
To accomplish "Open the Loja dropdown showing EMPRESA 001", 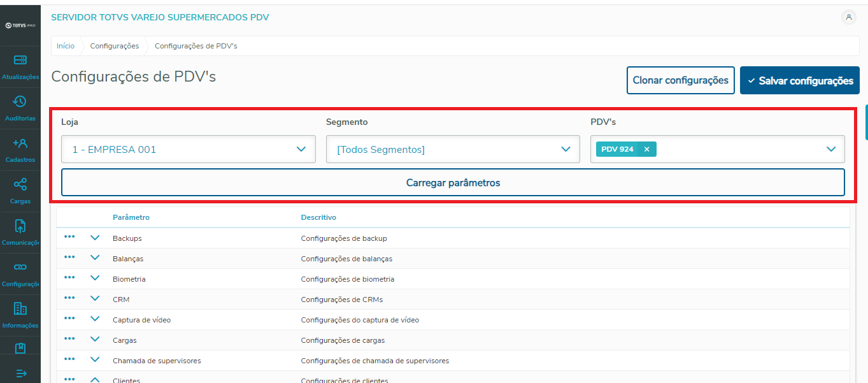I will (188, 148).
